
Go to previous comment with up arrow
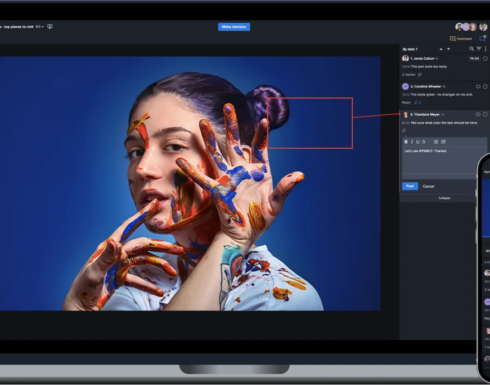click(441, 49)
